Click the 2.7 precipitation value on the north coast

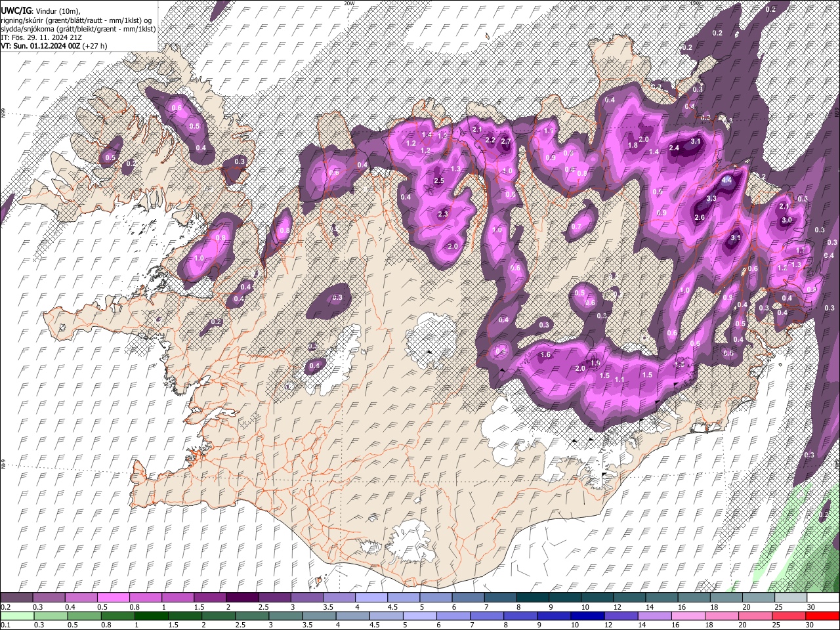506,141
